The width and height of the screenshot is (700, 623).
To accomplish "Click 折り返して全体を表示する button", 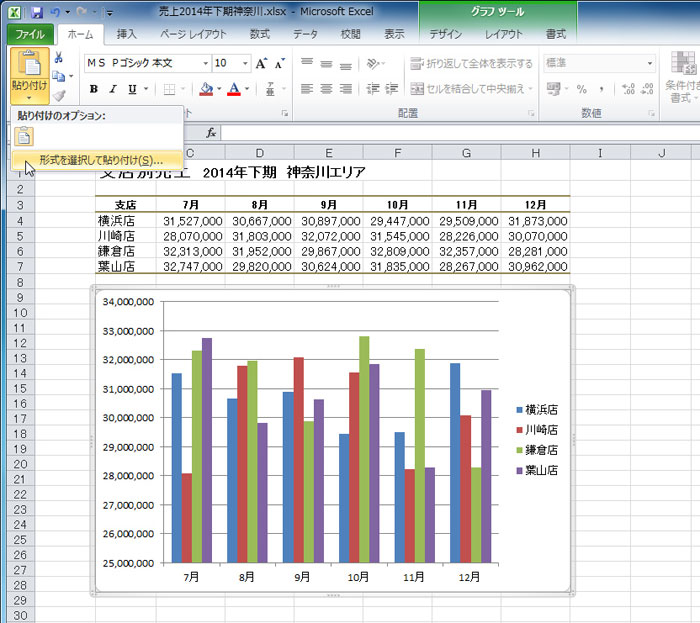I will 471,63.
